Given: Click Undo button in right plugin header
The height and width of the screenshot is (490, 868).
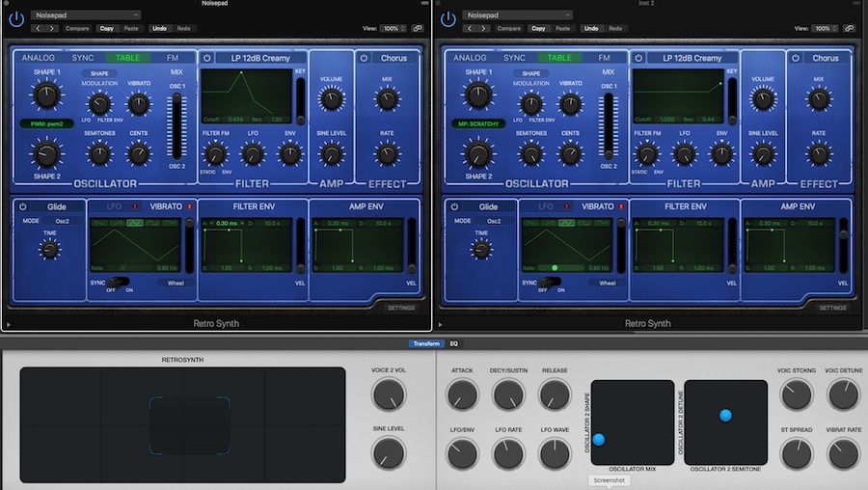Looking at the screenshot, I should pos(591,28).
